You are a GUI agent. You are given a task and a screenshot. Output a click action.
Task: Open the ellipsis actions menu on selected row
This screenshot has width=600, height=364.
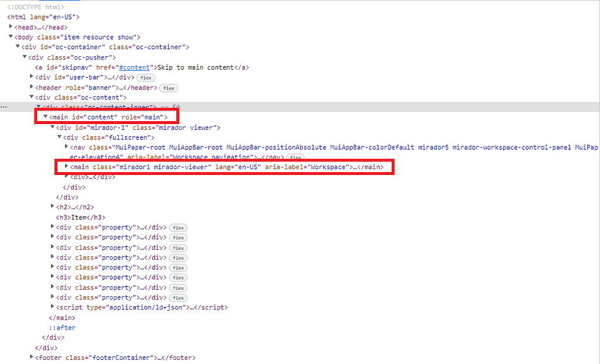point(4,107)
